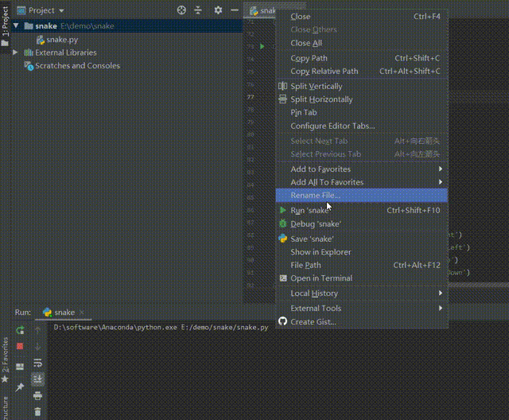Open the 1: Project tool window tab

(x=5, y=26)
